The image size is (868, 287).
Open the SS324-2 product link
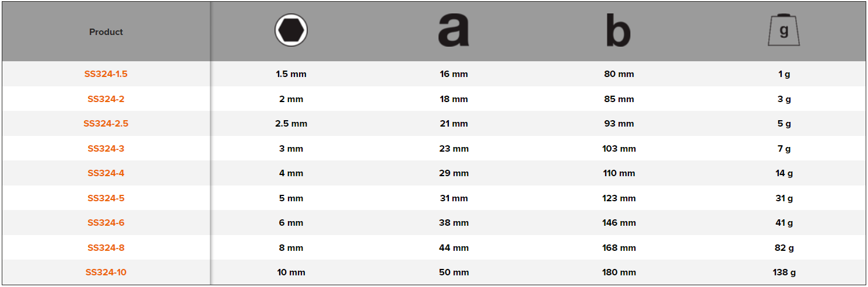(106, 99)
